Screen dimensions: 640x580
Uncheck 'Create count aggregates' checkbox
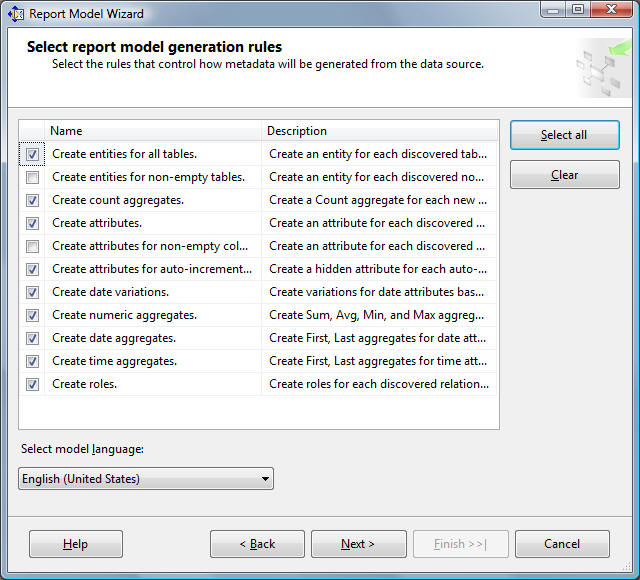(33, 200)
